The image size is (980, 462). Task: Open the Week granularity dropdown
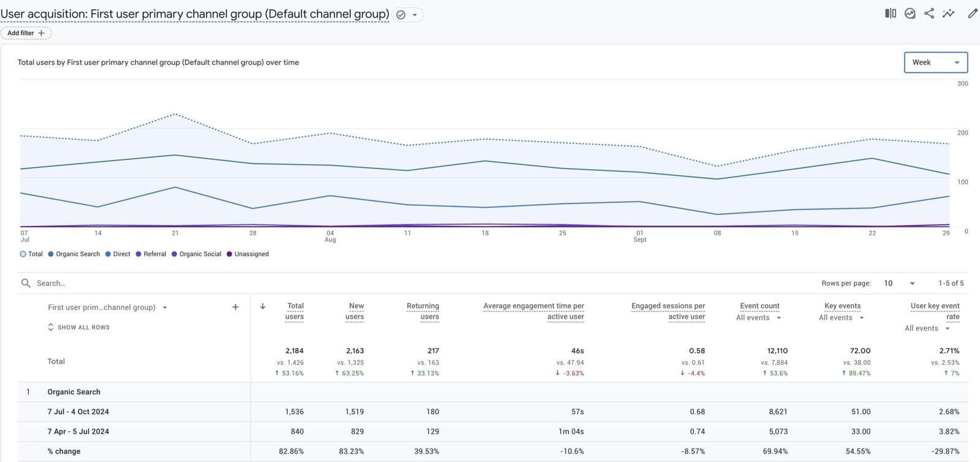(x=935, y=62)
